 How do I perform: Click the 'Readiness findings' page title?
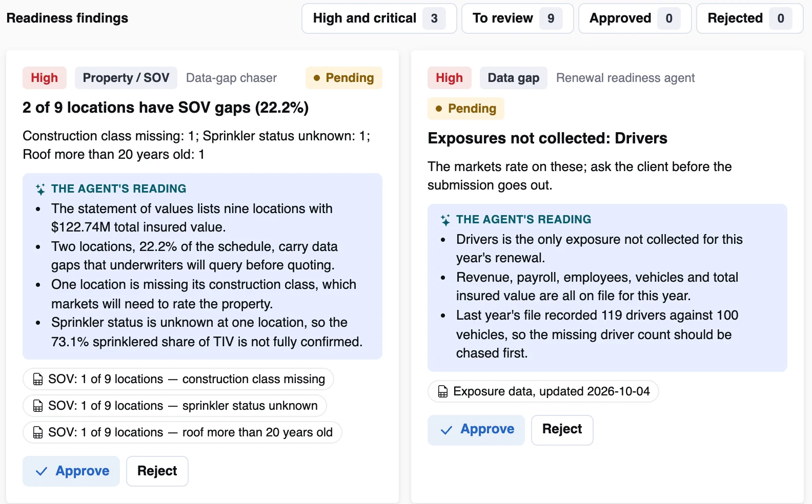[67, 18]
